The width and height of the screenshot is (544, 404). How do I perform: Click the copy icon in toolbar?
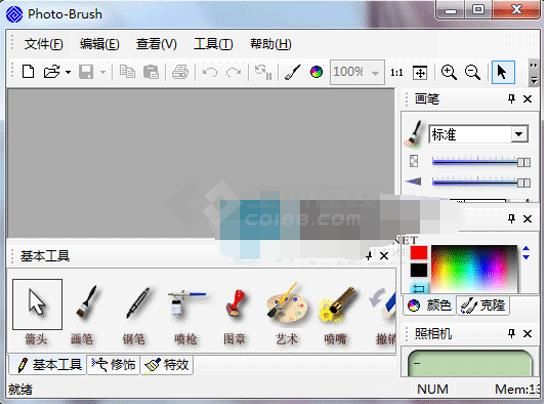click(x=127, y=72)
